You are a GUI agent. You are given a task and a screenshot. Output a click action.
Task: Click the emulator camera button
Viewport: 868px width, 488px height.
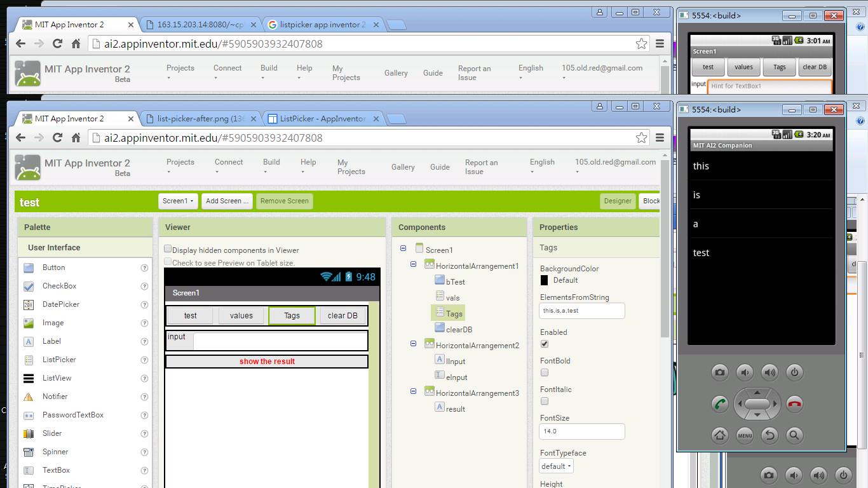[720, 372]
